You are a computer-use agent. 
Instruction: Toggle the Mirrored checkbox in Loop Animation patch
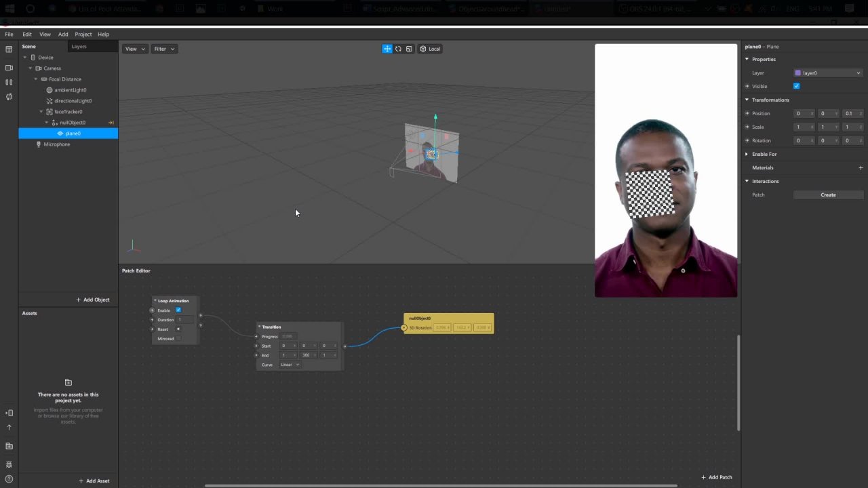click(x=178, y=338)
